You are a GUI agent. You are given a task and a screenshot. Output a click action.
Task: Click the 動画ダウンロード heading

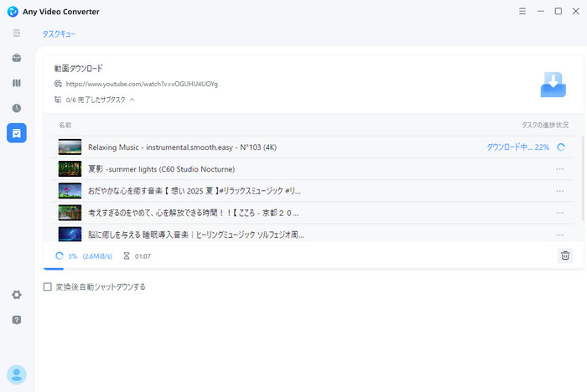pos(78,69)
